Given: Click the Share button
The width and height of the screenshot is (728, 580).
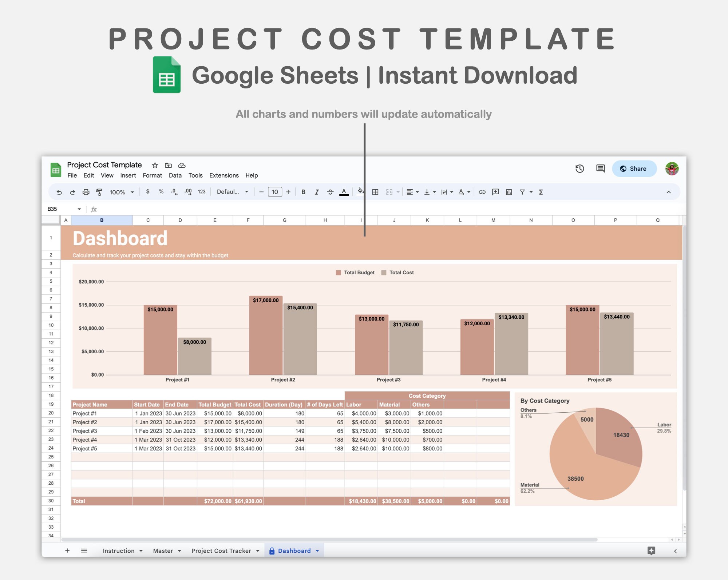Looking at the screenshot, I should click(x=634, y=168).
